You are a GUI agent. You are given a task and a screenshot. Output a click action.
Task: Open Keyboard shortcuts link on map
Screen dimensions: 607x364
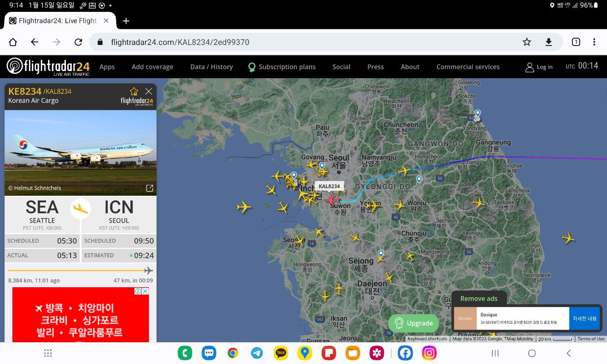427,339
